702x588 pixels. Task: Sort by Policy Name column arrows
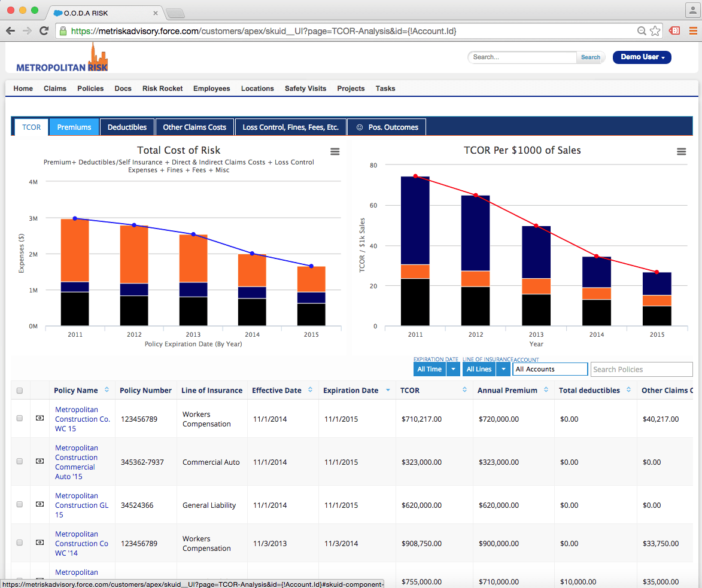(x=107, y=390)
